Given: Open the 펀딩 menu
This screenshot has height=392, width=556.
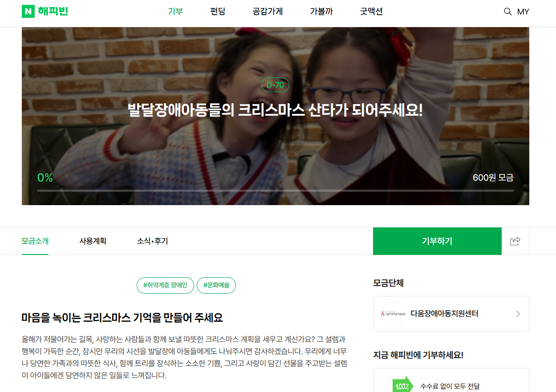Looking at the screenshot, I should click(218, 12).
